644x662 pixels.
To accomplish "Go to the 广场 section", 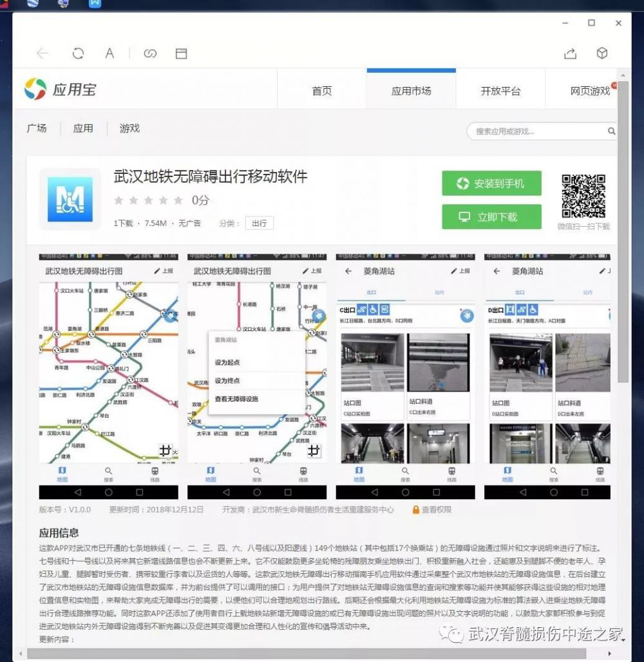I will pos(37,128).
